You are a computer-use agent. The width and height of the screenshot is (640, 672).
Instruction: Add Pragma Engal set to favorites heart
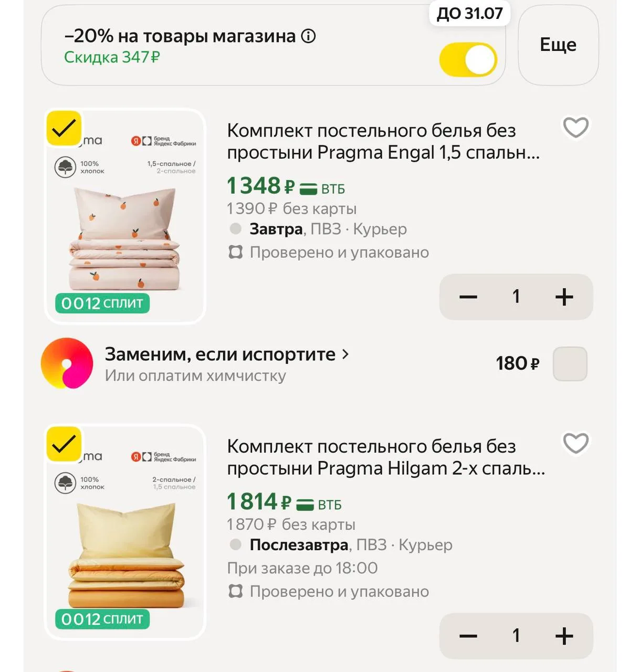[x=575, y=128]
